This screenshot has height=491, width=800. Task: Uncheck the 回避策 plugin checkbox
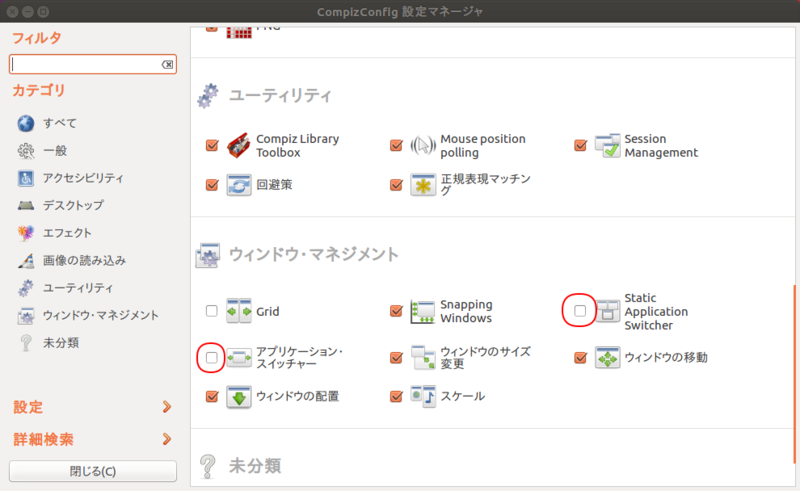click(x=212, y=185)
